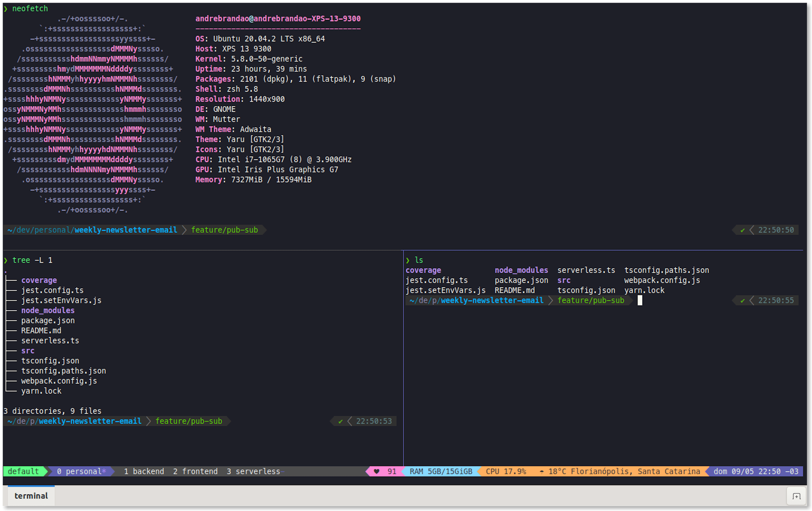
Task: Switch to the 1 backend tmux window
Action: 144,471
